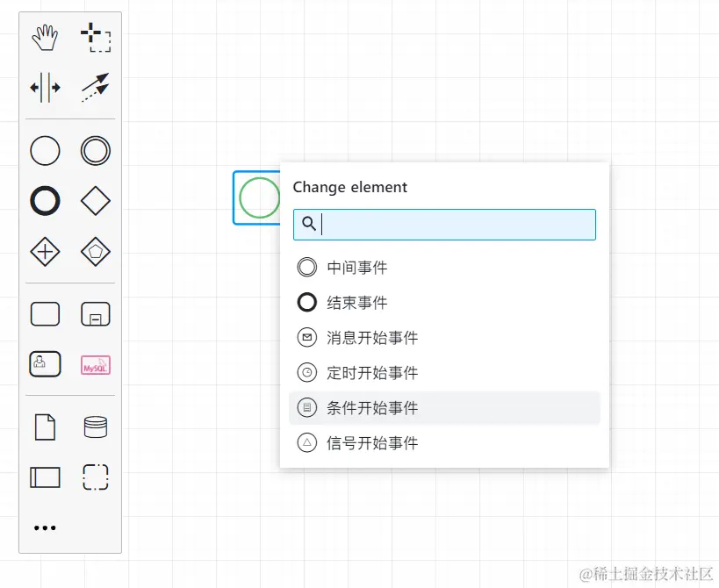The width and height of the screenshot is (719, 588).
Task: Choose the data object document shape
Action: tap(45, 427)
